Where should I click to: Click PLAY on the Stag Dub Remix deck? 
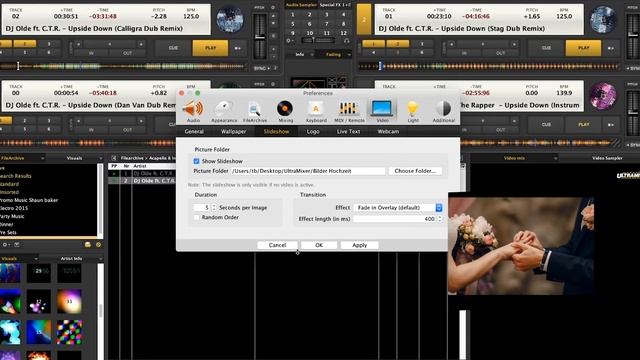pyautogui.click(x=583, y=48)
